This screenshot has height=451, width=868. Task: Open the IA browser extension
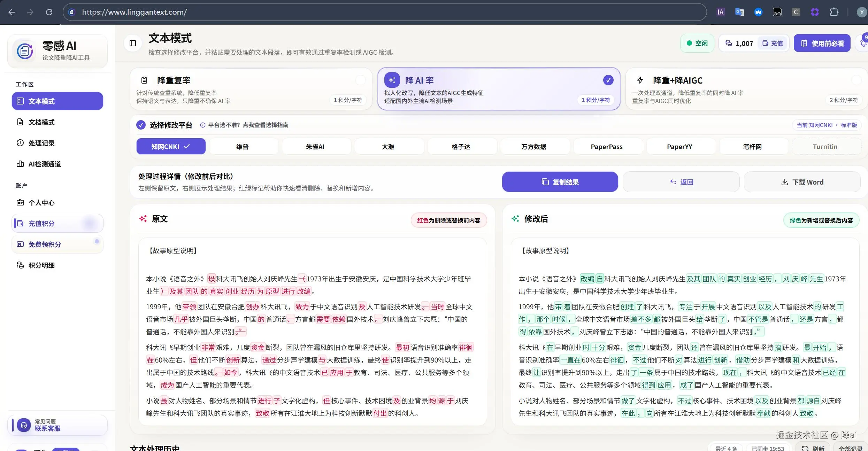[x=721, y=12]
